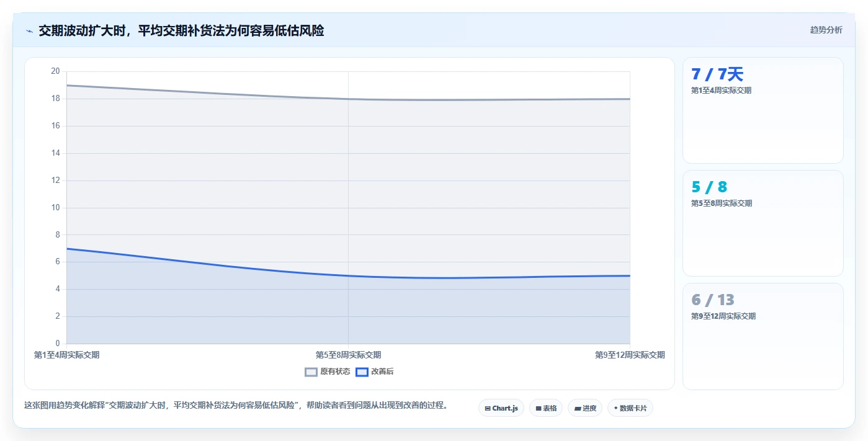Select the Chart.js tag chip
This screenshot has height=441, width=868.
501,408
